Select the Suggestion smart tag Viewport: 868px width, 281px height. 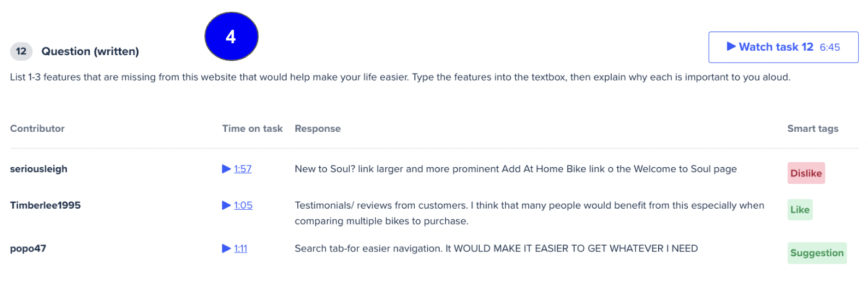tap(817, 253)
